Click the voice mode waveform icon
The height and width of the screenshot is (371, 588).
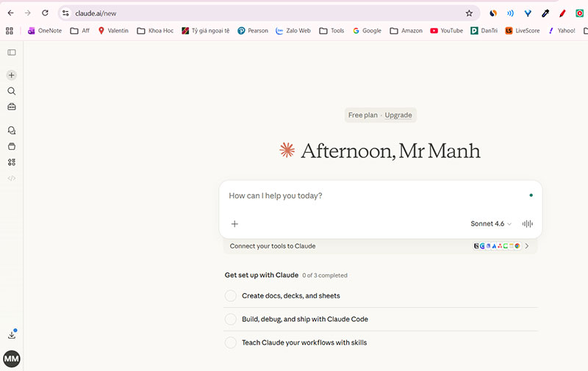pos(527,224)
